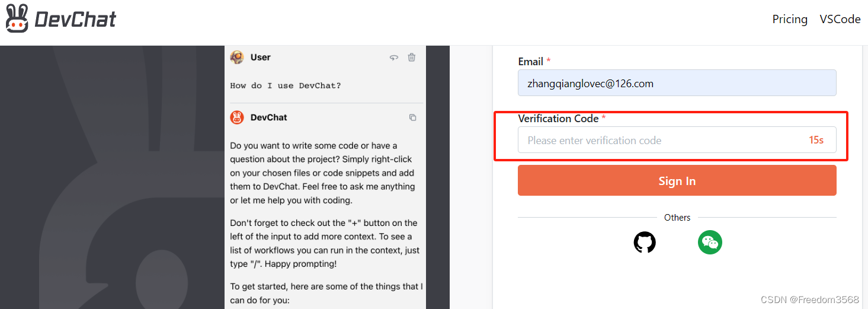This screenshot has height=309, width=868.
Task: Click the Email field label
Action: (x=531, y=61)
